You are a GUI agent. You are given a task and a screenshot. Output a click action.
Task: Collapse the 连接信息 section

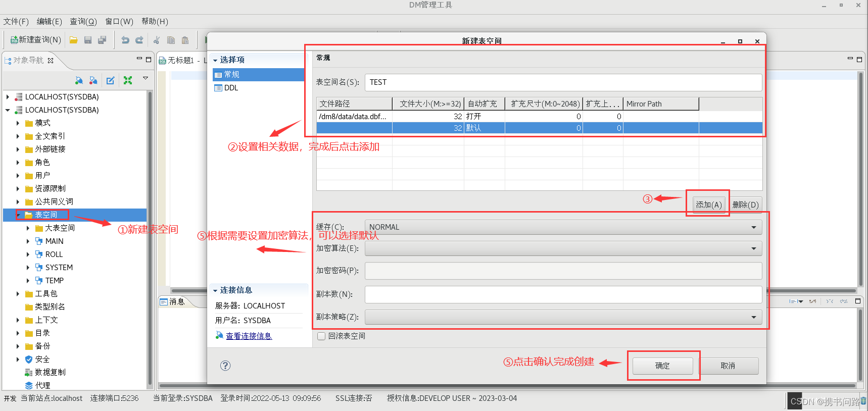(215, 291)
